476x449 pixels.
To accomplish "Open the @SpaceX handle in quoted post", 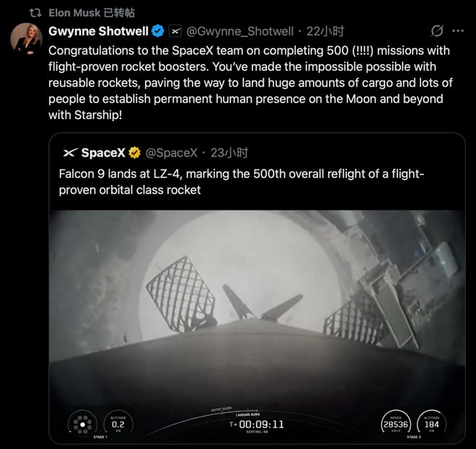I will click(172, 153).
